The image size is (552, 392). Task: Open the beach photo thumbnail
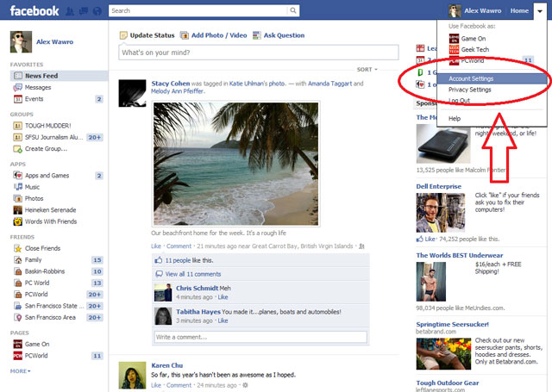pyautogui.click(x=235, y=164)
